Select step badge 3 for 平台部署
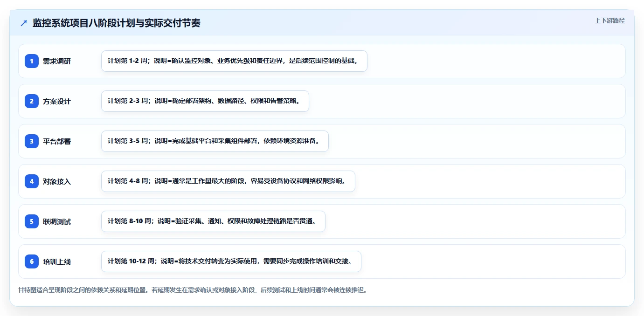Screen dimensions: 644x316 (32, 141)
